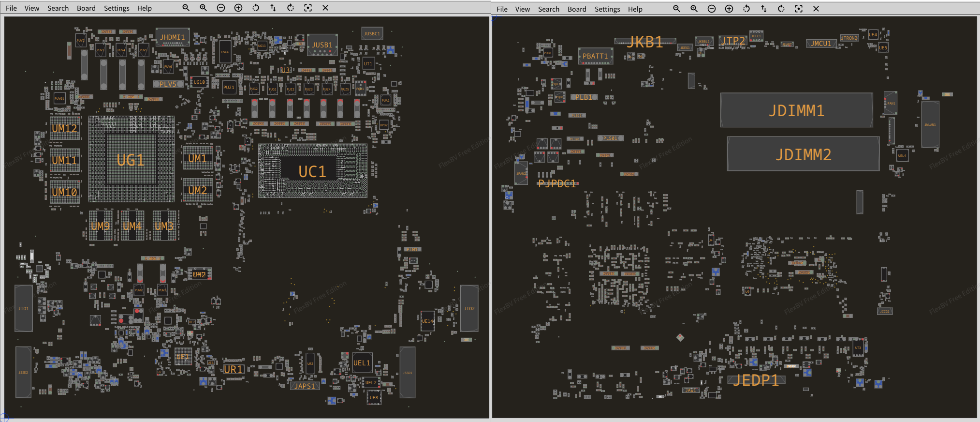Click zoom out (minus) icon in left window
980x422 pixels.
(x=221, y=8)
